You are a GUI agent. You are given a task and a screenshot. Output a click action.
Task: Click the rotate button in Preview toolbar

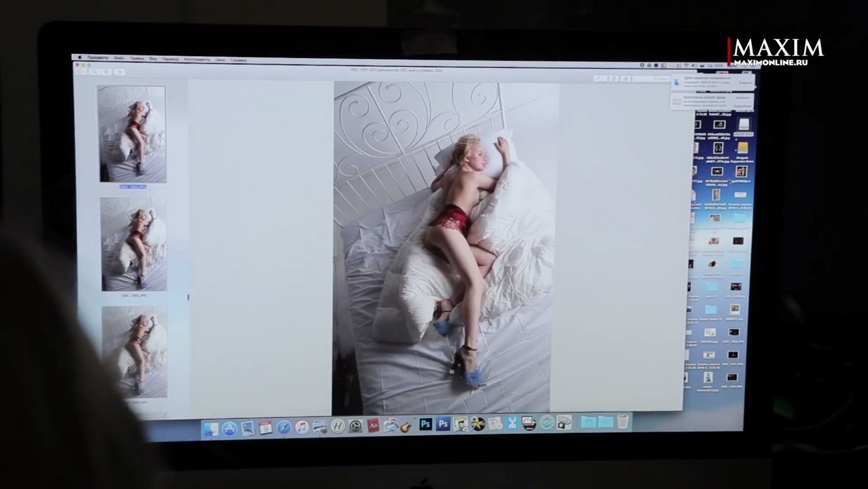(613, 79)
